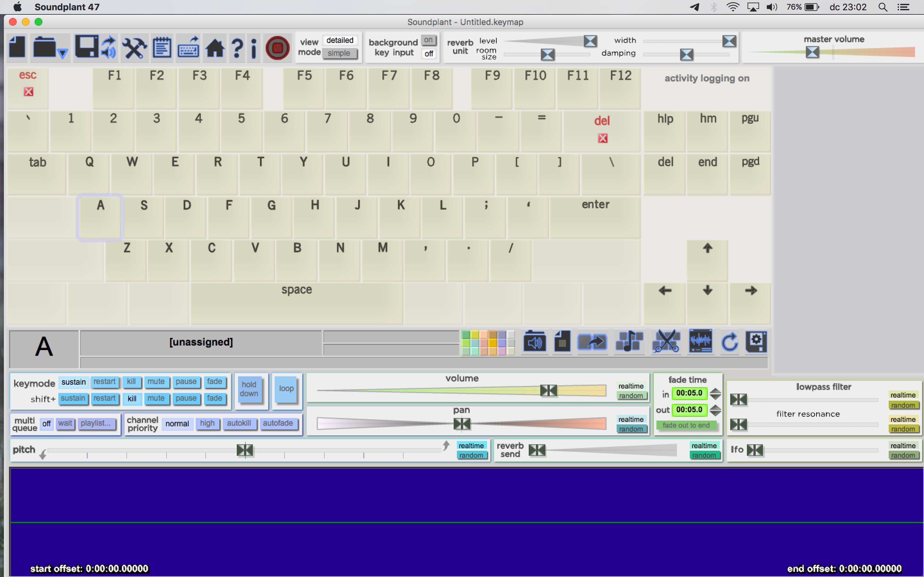The width and height of the screenshot is (924, 577).
Task: Click the fade out to end button
Action: pos(687,425)
